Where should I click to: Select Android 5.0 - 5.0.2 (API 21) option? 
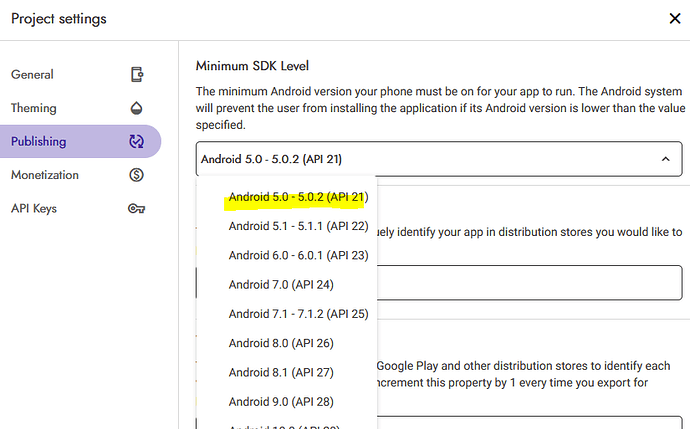[297, 197]
